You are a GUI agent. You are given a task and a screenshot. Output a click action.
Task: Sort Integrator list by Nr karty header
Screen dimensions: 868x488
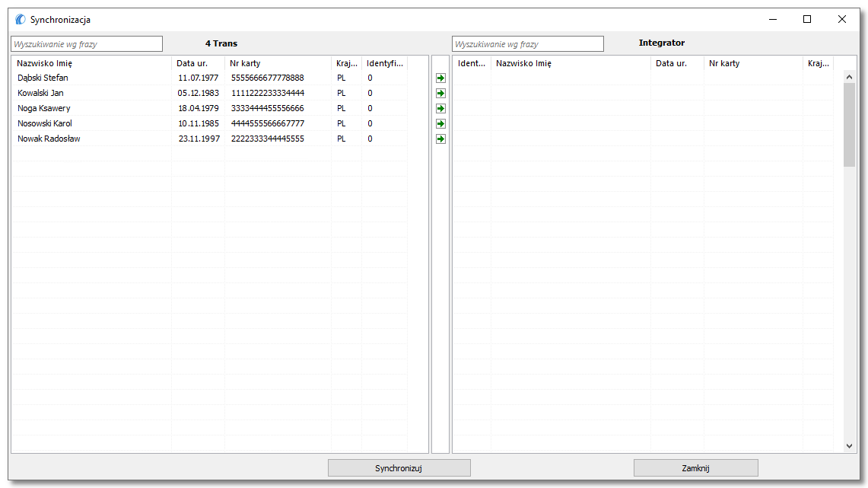[x=753, y=63]
